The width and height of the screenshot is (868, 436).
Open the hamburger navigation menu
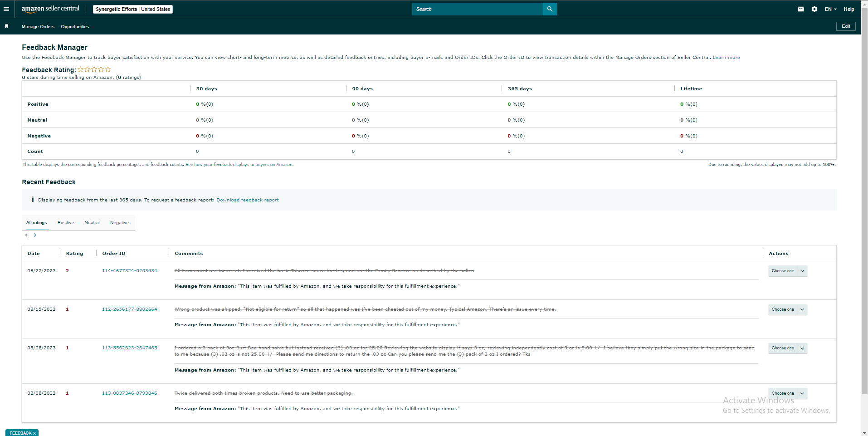coord(6,9)
